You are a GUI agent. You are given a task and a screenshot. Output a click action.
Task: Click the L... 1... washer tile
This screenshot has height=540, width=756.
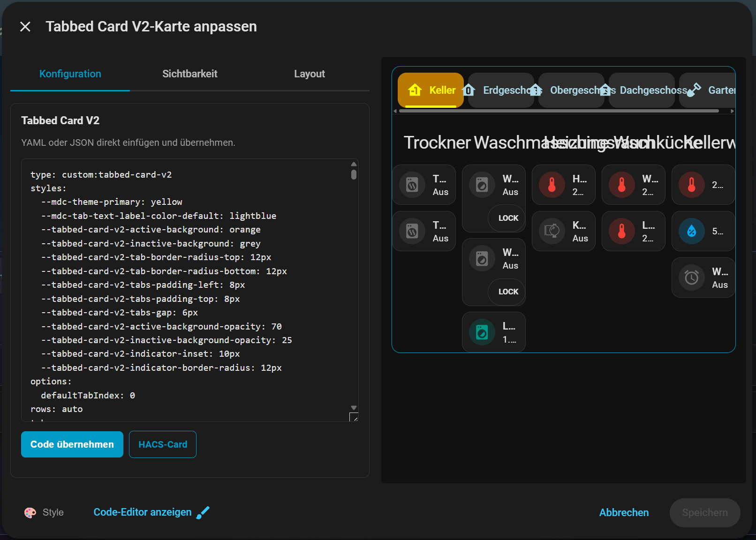point(494,332)
